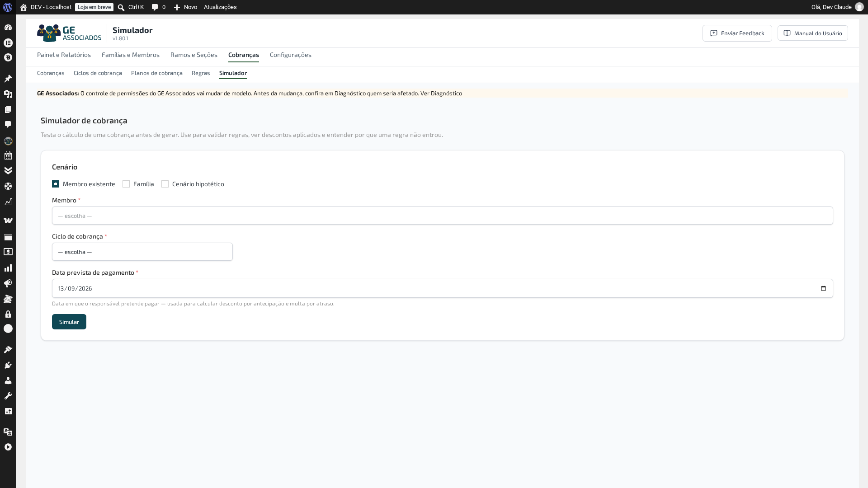The image size is (868, 488).
Task: Open the Manual do Usuário
Action: [813, 33]
